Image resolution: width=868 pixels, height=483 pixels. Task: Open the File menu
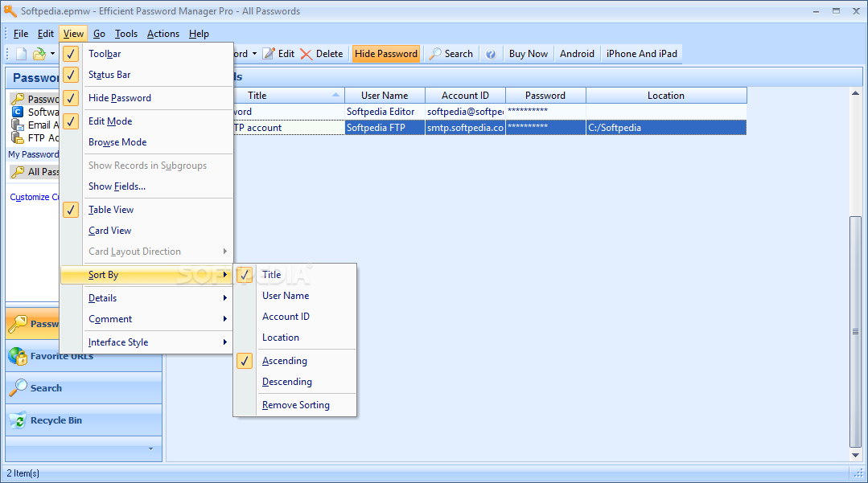20,34
